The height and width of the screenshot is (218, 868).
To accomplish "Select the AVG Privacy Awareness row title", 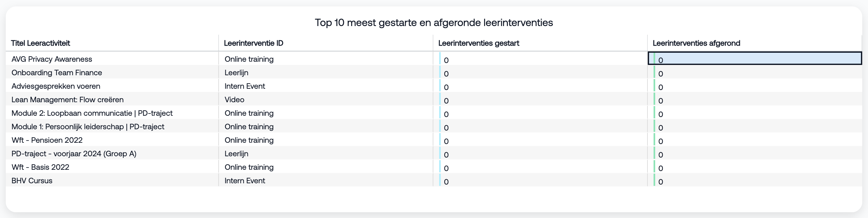I will [x=52, y=59].
